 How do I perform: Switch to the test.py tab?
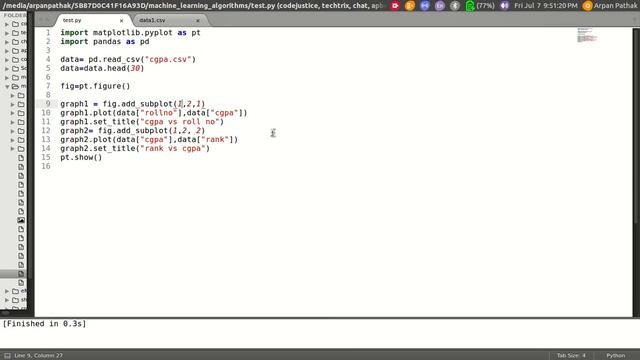pos(72,20)
